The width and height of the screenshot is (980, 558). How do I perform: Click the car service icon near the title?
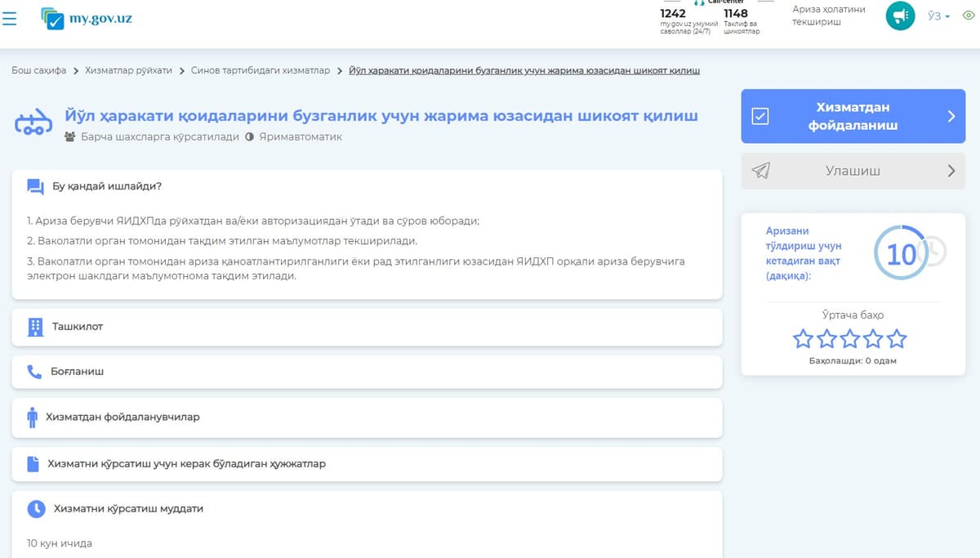point(33,123)
